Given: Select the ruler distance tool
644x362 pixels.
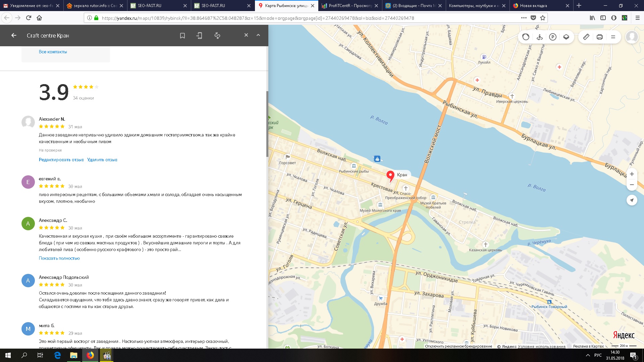Looking at the screenshot, I should click(x=586, y=37).
